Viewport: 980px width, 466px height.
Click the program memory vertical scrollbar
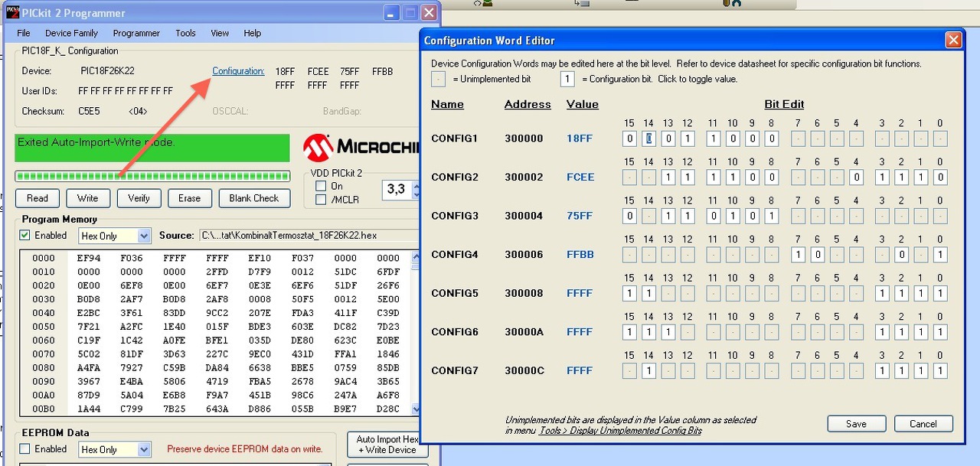[x=416, y=333]
